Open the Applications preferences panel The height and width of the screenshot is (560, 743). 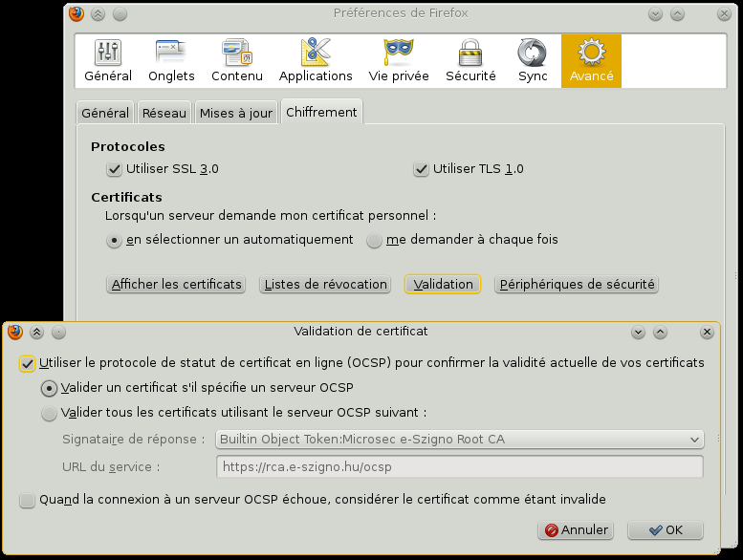tap(316, 61)
